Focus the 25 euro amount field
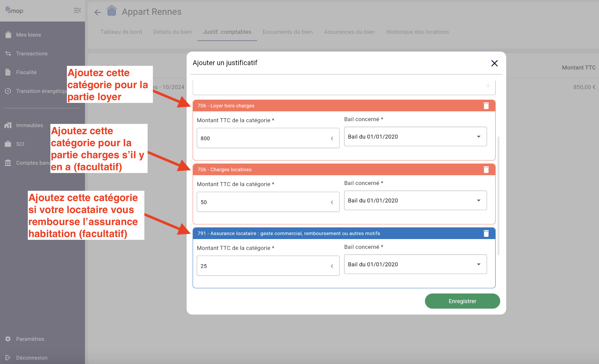599x364 pixels. coord(263,266)
